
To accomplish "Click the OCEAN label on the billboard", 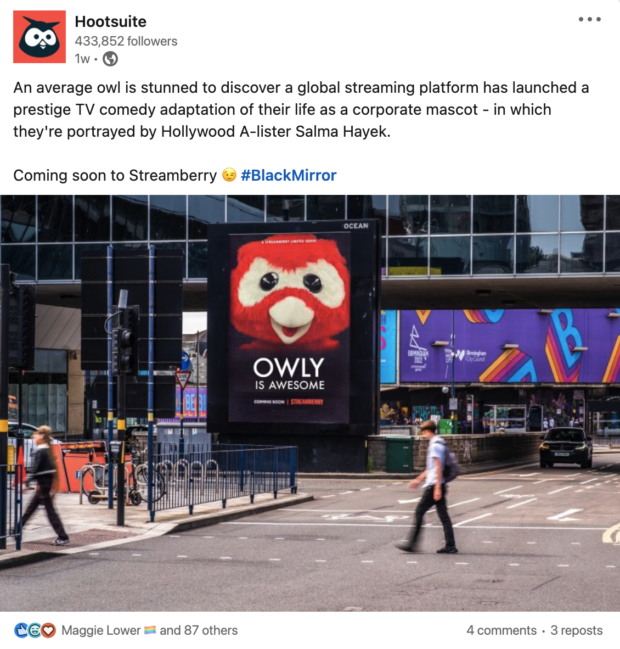I will (x=356, y=226).
